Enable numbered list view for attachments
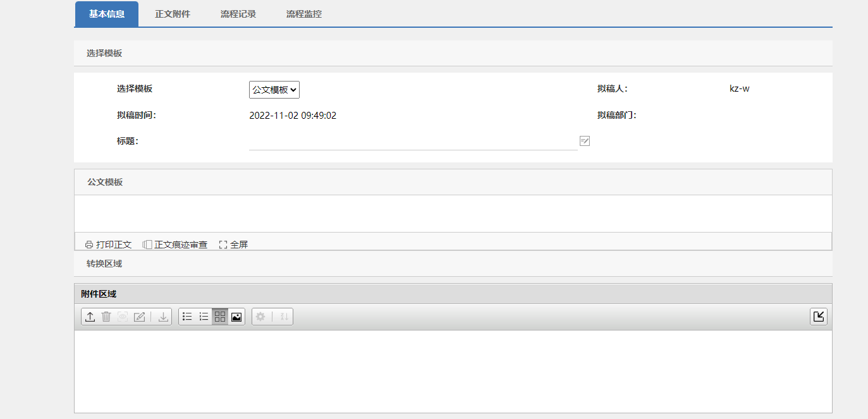The image size is (868, 419). [203, 317]
